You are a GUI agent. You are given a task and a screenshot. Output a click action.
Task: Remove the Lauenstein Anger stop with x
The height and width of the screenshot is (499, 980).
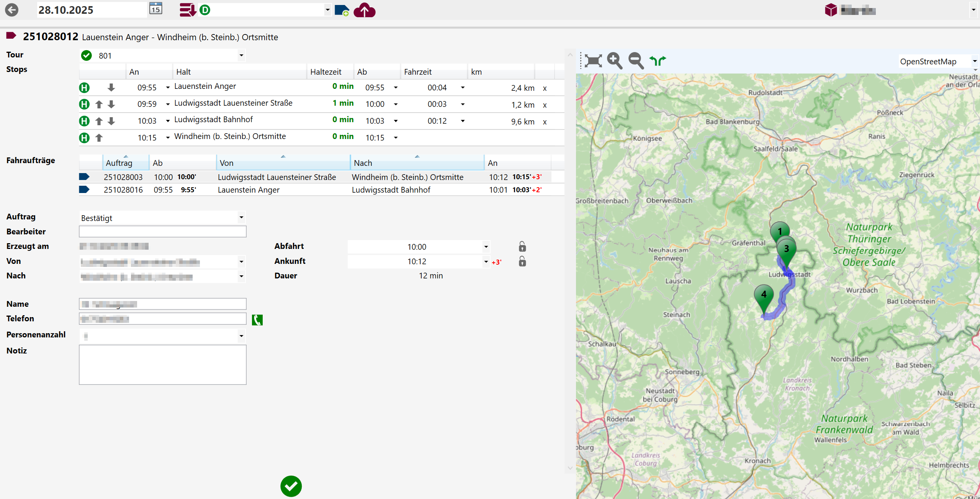pyautogui.click(x=545, y=88)
